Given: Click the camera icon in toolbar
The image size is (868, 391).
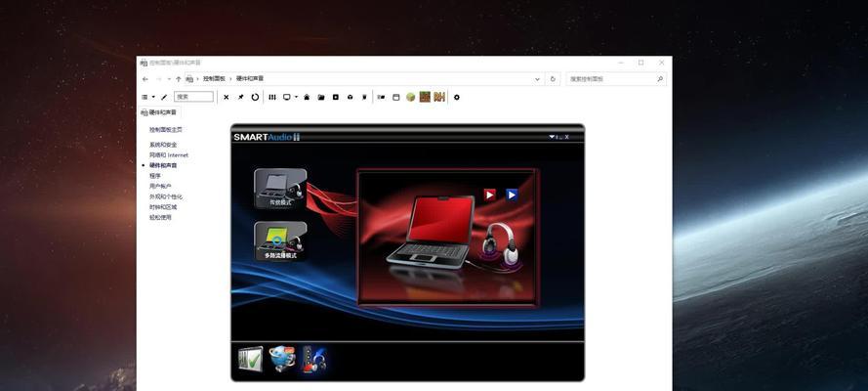Looking at the screenshot, I should (382, 97).
